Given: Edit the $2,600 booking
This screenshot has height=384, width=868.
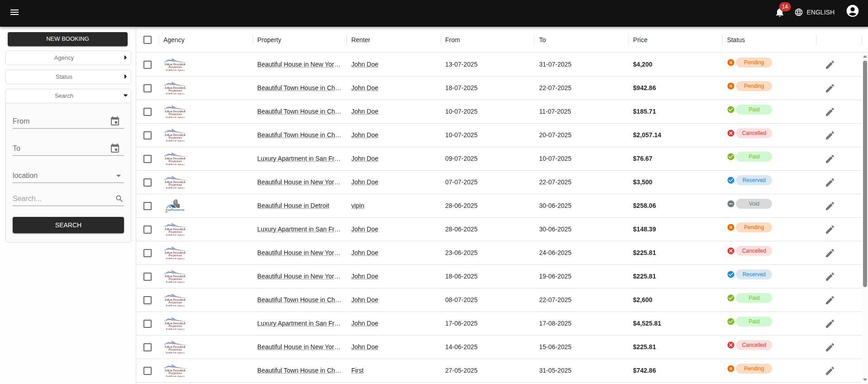Looking at the screenshot, I should pyautogui.click(x=830, y=300).
